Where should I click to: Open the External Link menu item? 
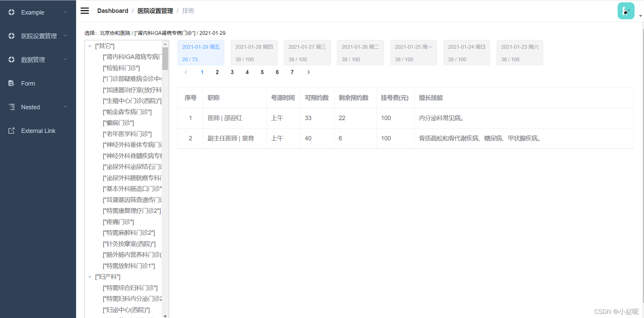click(x=38, y=131)
